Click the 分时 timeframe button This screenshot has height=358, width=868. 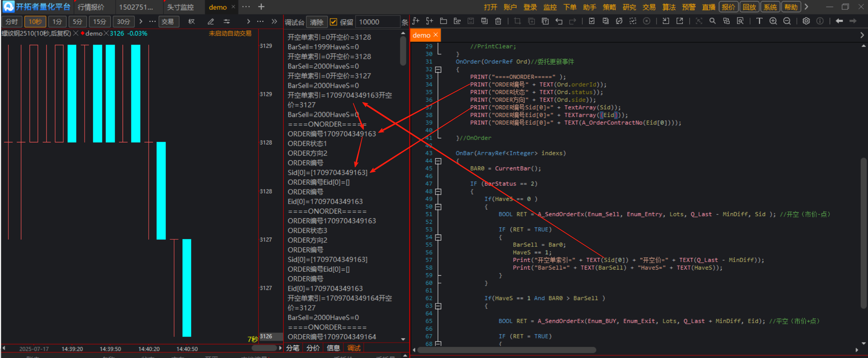click(x=12, y=22)
